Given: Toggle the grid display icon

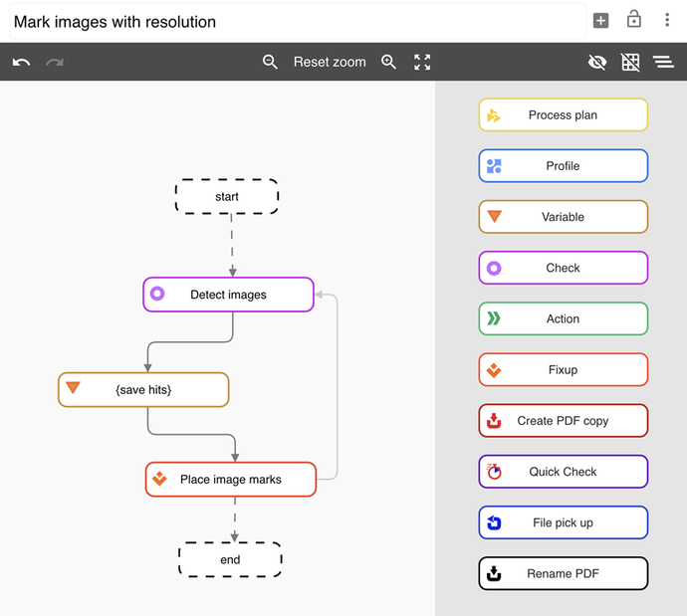Looking at the screenshot, I should 630,62.
